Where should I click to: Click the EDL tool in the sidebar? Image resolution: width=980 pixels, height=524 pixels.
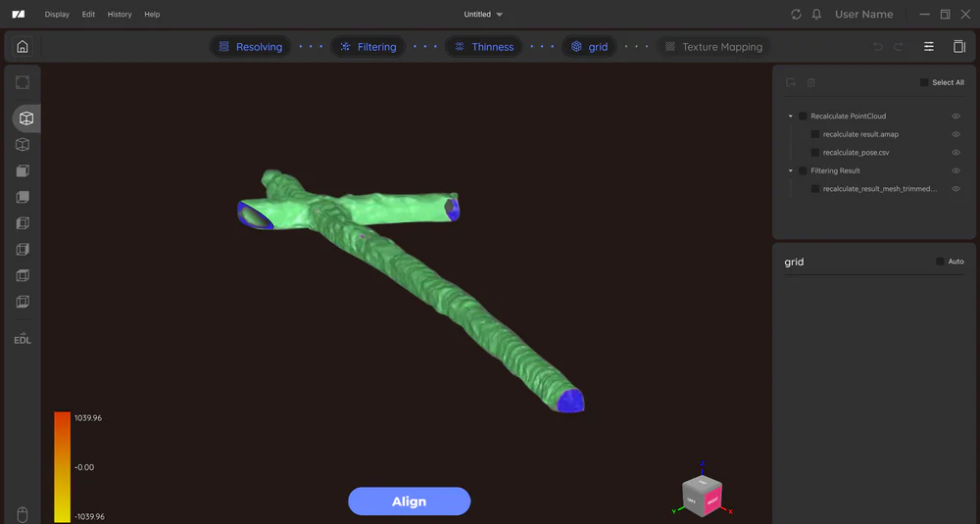[x=22, y=339]
